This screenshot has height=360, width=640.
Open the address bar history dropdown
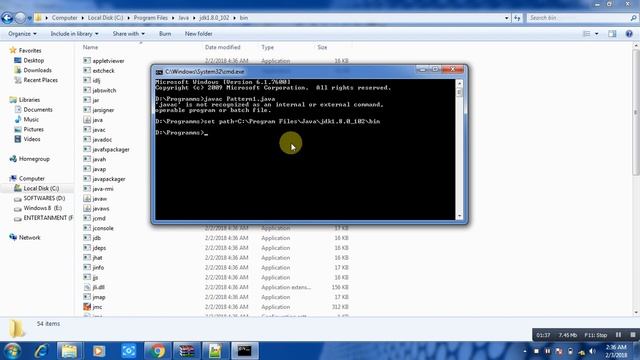pos(507,18)
